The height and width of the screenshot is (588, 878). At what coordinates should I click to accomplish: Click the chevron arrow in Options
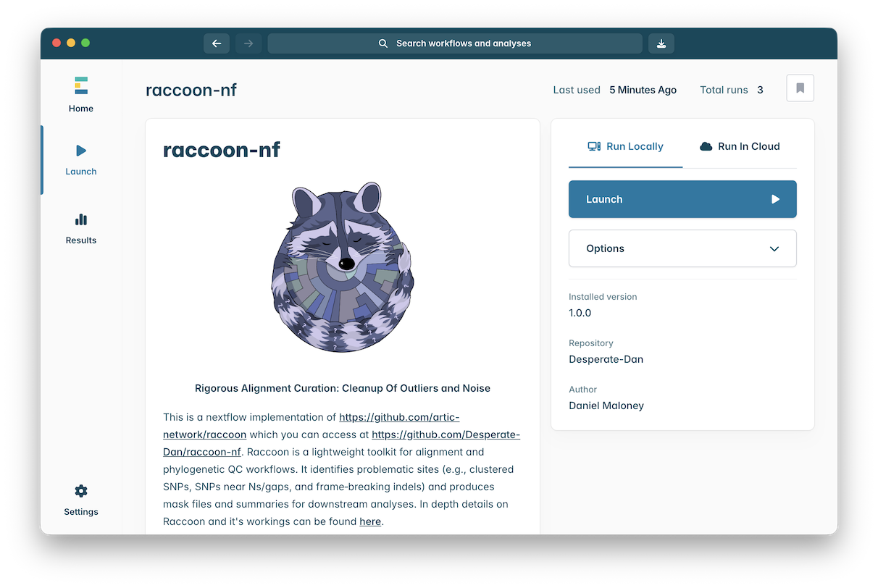coord(774,248)
